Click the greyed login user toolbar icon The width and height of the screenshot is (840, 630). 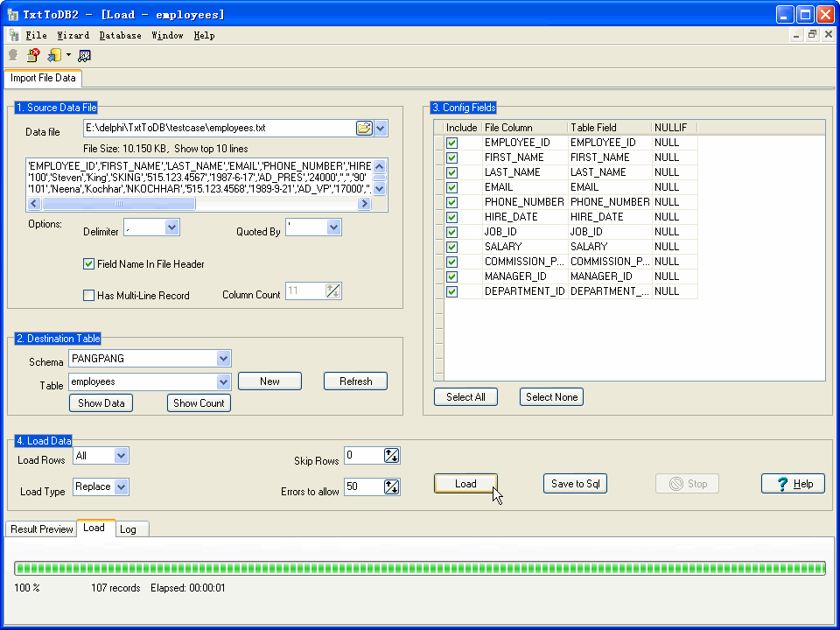13,55
